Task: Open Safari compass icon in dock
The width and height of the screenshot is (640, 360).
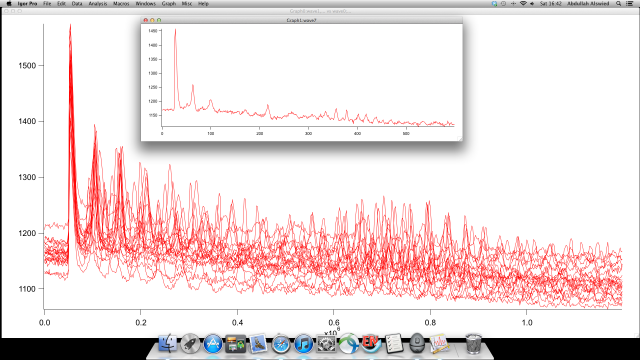Action: [281, 344]
